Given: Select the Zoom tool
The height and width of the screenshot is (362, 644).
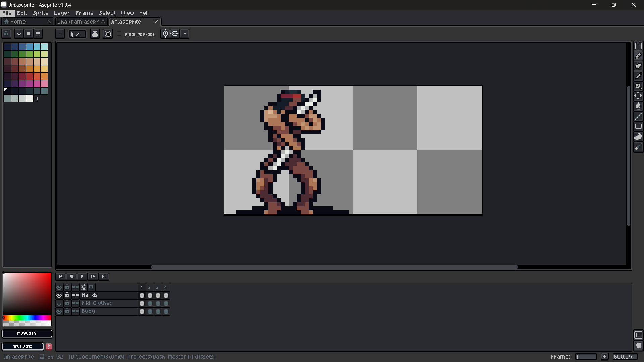Looking at the screenshot, I should click(x=638, y=86).
